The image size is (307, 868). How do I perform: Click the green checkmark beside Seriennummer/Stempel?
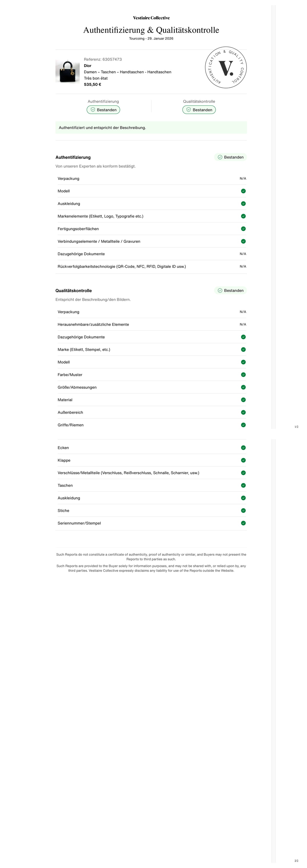tap(243, 523)
